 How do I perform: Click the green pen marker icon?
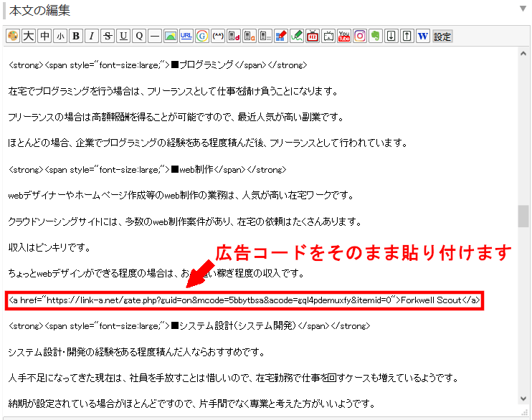tap(297, 36)
